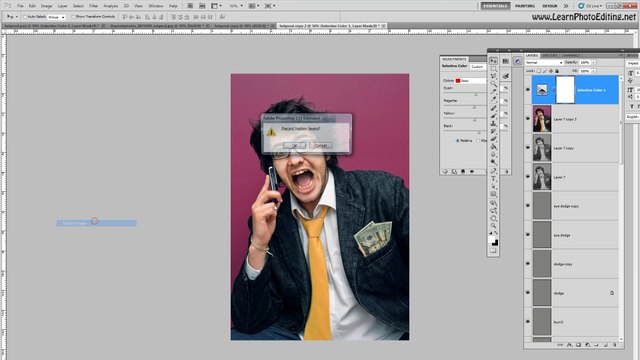Open the Fill percentage dropdown arrow
This screenshot has height=360, width=640.
click(x=593, y=71)
